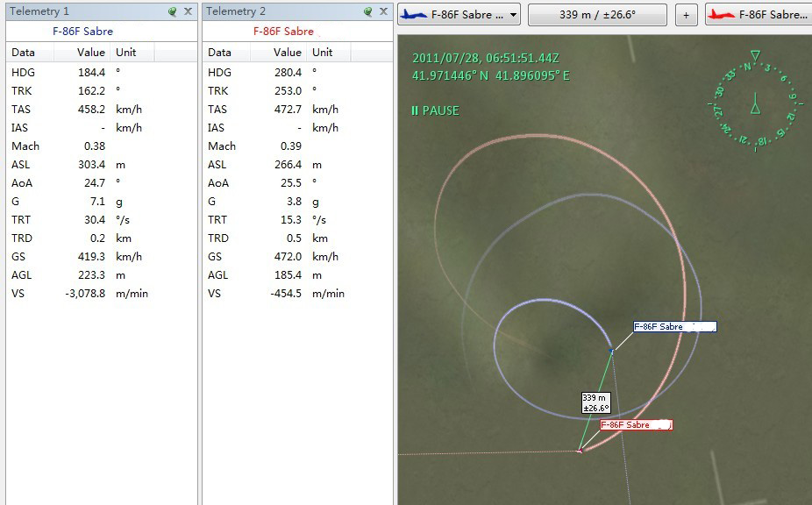The image size is (812, 505).
Task: Select GS value 419.3 in Telemetry 1
Action: (92, 256)
